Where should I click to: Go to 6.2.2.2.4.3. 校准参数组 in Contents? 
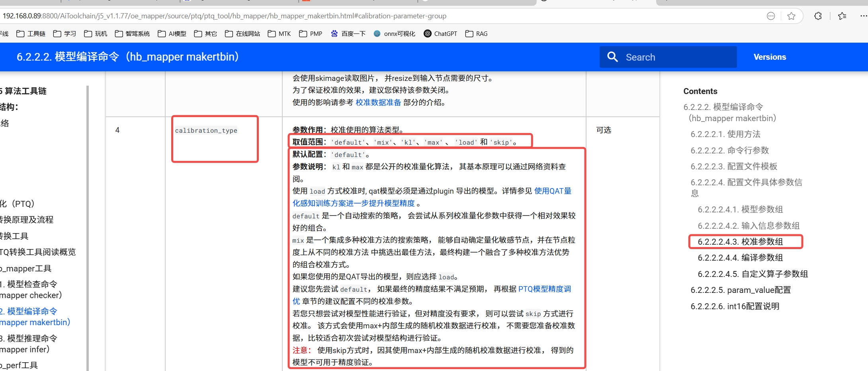(740, 242)
